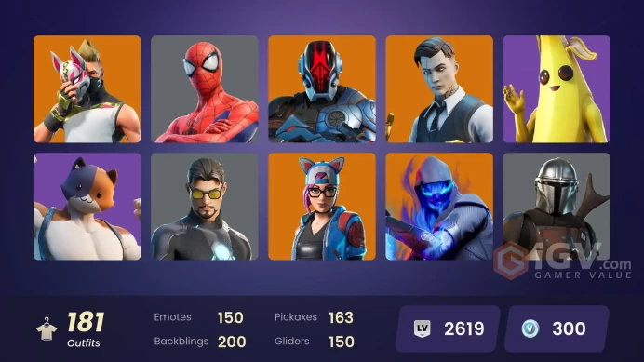This screenshot has width=644, height=362.
Task: Click the 181 Outfits count
Action: coord(86,329)
